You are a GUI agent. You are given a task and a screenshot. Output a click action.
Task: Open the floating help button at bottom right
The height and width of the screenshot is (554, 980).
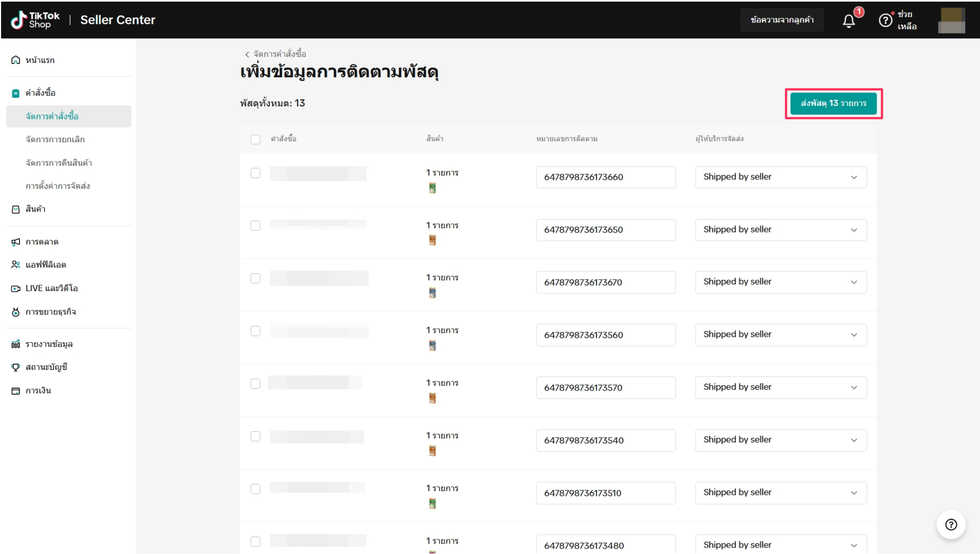951,524
